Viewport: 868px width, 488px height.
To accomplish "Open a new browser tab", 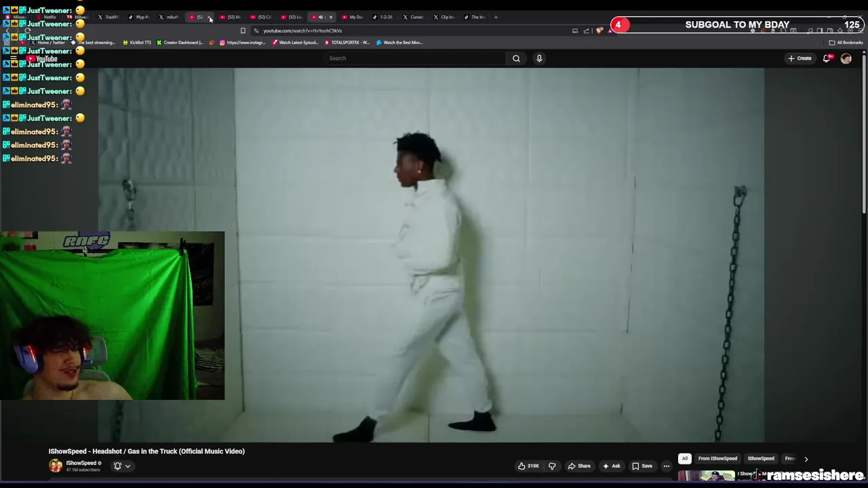I will 496,17.
